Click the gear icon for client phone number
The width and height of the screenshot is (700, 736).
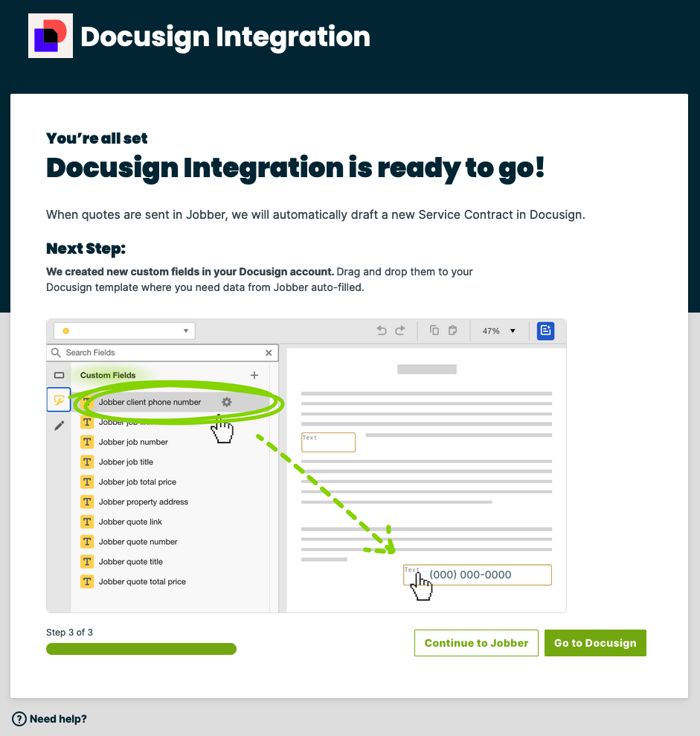pyautogui.click(x=227, y=403)
